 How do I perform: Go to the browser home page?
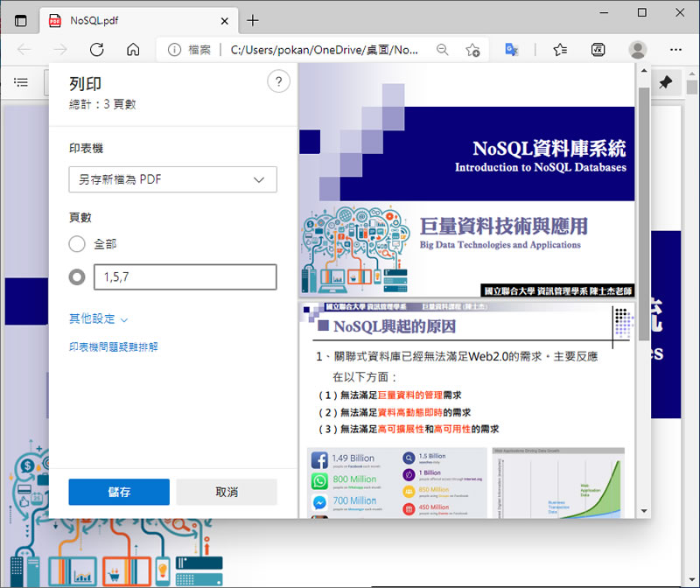[x=133, y=50]
